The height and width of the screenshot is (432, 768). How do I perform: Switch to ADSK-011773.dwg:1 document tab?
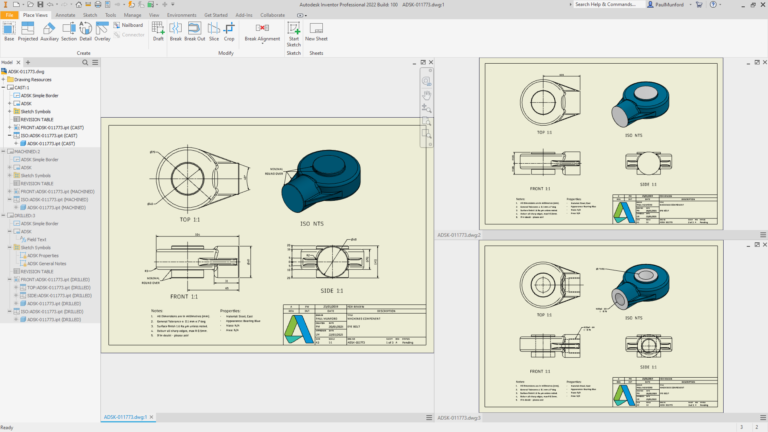(126, 417)
